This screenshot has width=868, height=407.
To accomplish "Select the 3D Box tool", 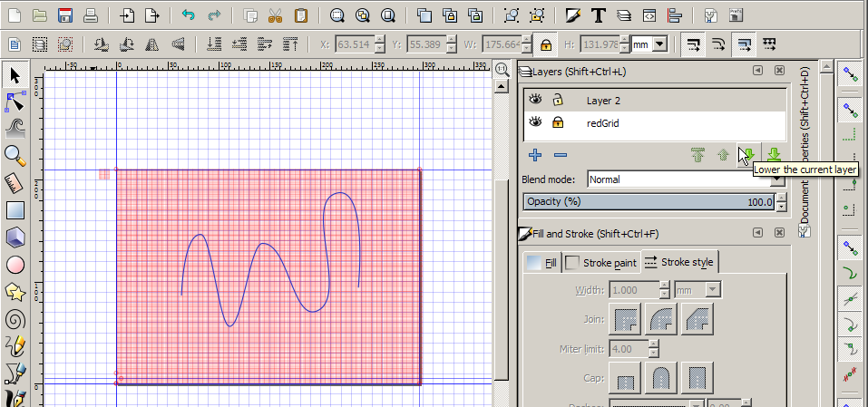I will 15,237.
